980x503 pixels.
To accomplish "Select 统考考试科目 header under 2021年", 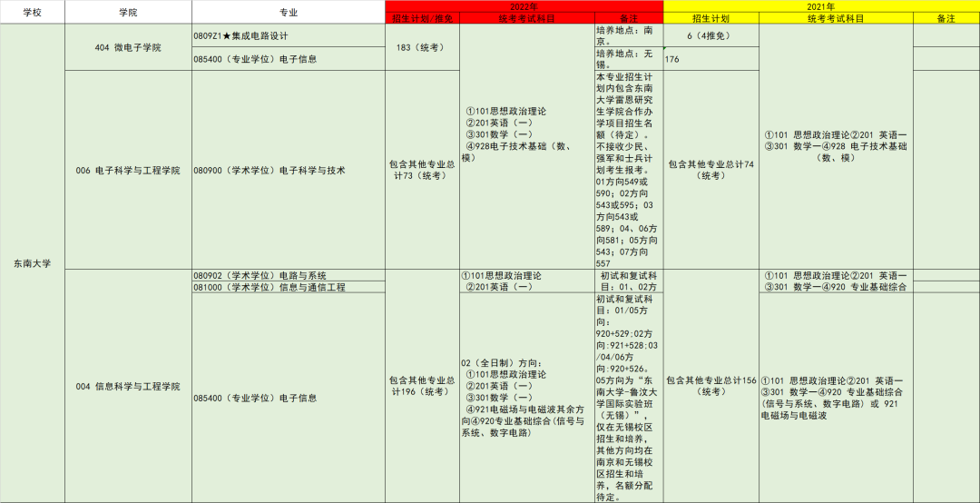I will coord(836,18).
